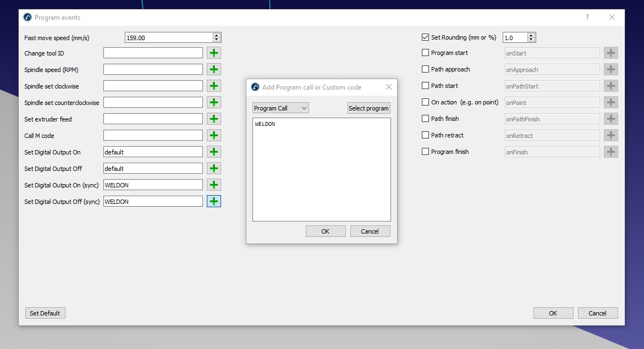Click the grey plus beside onFinish field
The height and width of the screenshot is (349, 644).
coord(611,152)
